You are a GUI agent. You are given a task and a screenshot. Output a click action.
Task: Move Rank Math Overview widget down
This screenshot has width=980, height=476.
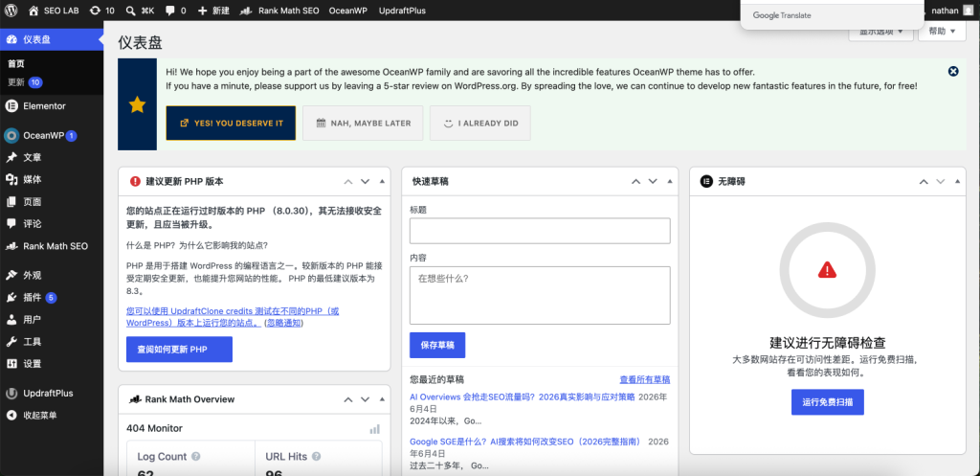(365, 399)
